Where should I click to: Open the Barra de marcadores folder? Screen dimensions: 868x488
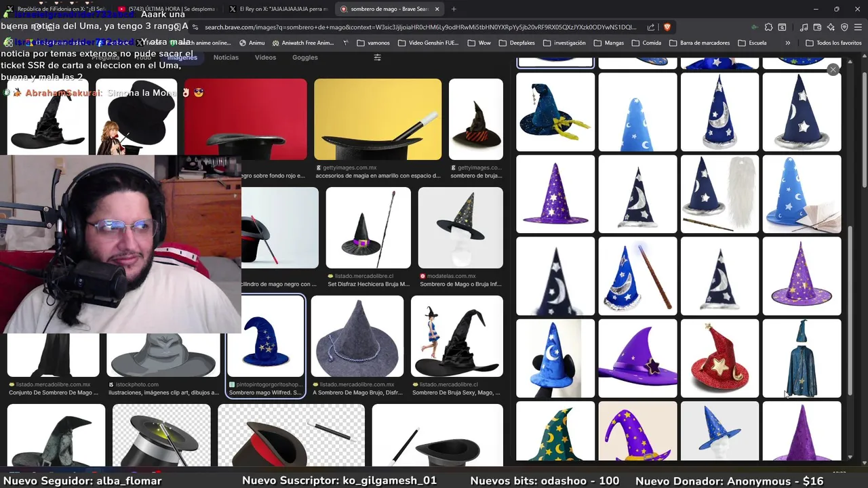click(x=699, y=43)
